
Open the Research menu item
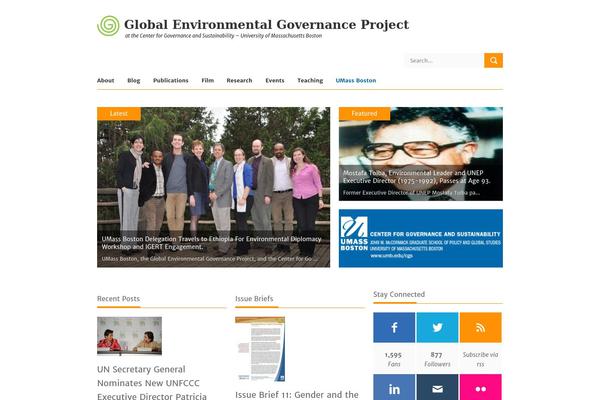click(239, 80)
